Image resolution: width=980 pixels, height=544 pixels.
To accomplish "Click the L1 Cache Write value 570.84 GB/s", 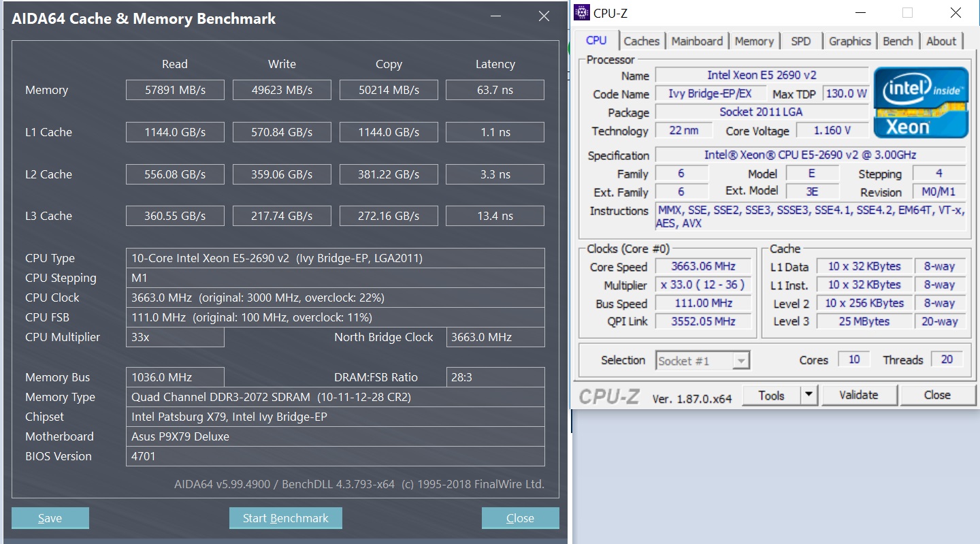I will [x=282, y=132].
